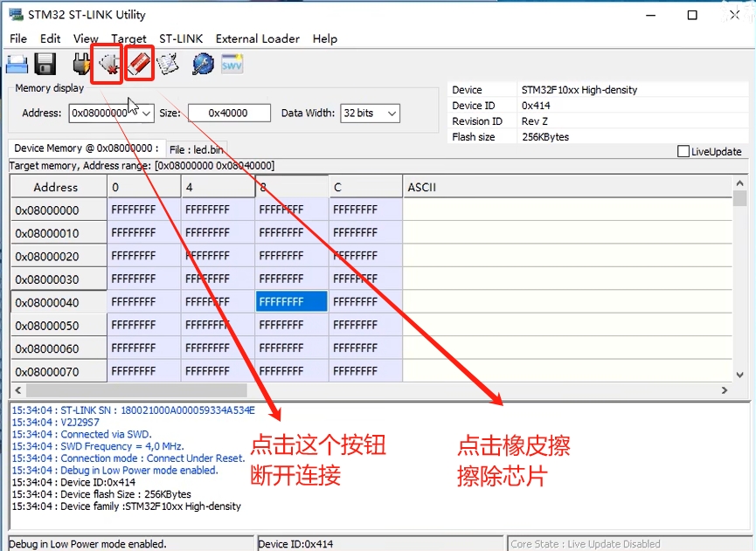
Task: Switch to Device Memory @ 0x08000000 tab
Action: click(87, 148)
